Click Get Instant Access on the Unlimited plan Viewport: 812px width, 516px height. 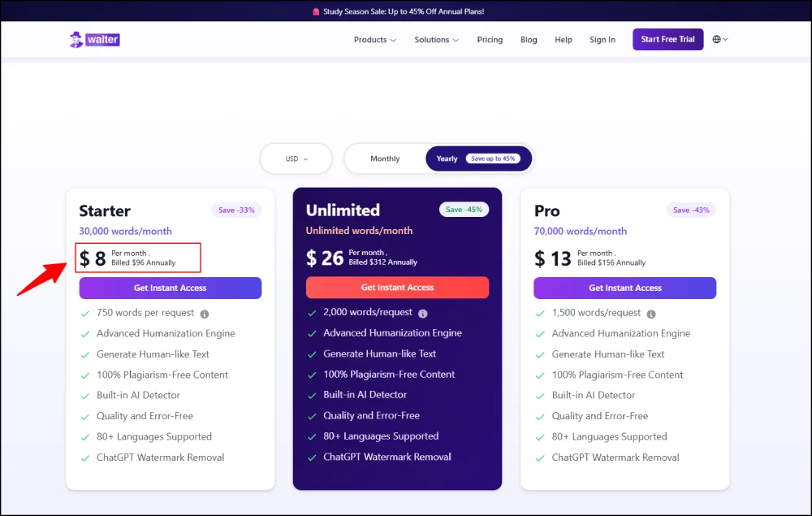(397, 287)
